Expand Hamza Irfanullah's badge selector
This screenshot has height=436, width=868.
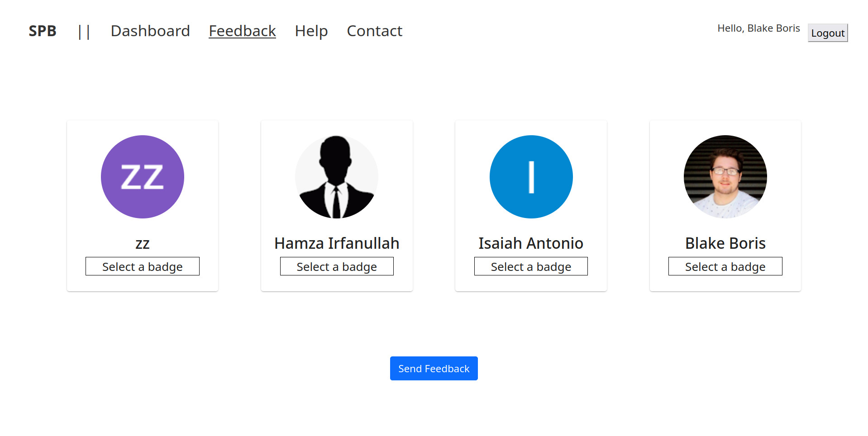pos(336,266)
